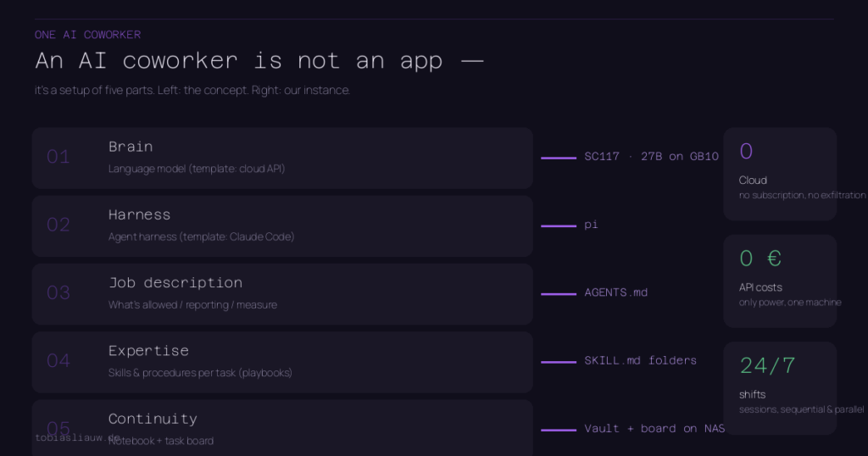Select the SC117 27B on GB10 label
868x456 pixels.
pos(652,157)
